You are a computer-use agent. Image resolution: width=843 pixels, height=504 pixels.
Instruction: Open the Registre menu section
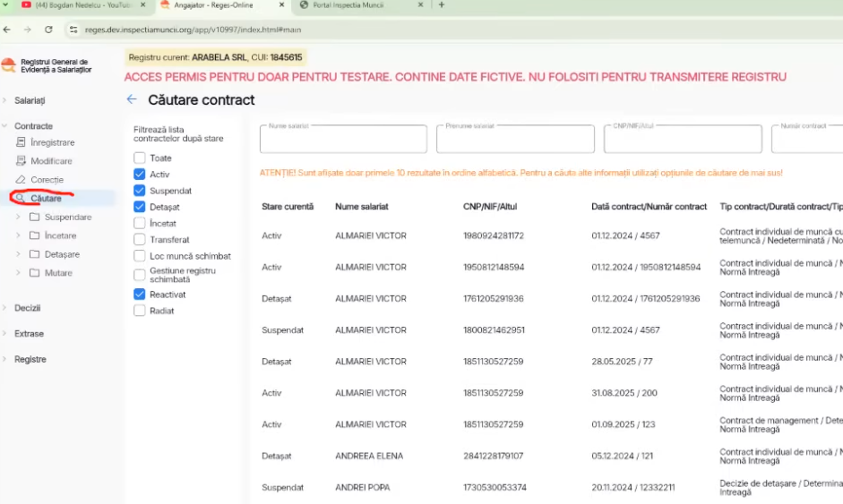[x=30, y=359]
